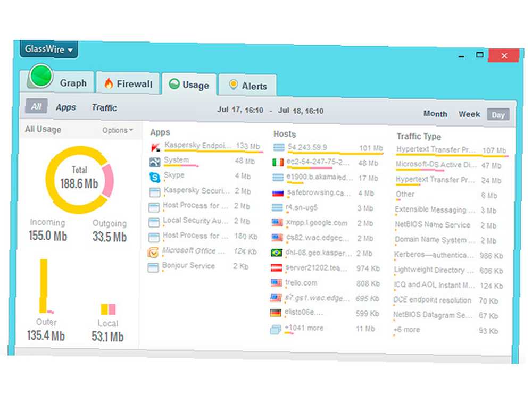Image resolution: width=532 pixels, height=403 pixels.
Task: Select the trello.com host entry
Action: coord(325,283)
